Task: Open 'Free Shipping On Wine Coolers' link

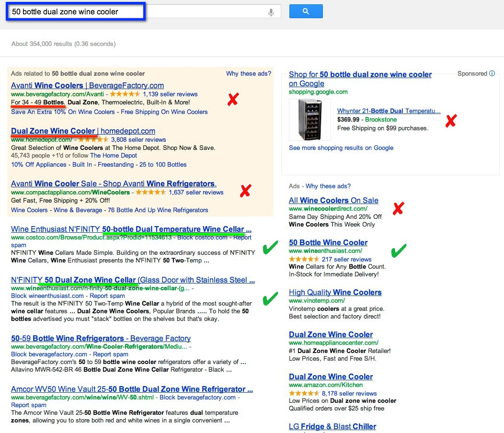Action: [x=164, y=112]
